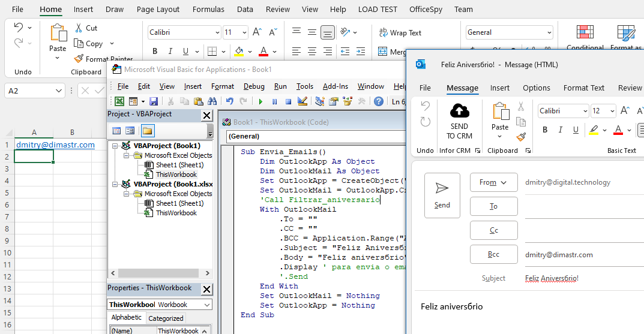Click the Excel Paste icon
This screenshot has width=644, height=334.
(x=58, y=33)
